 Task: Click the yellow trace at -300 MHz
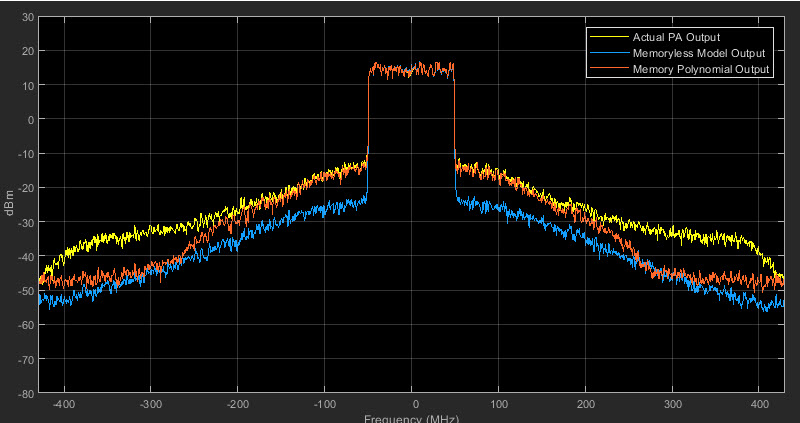pos(151,231)
